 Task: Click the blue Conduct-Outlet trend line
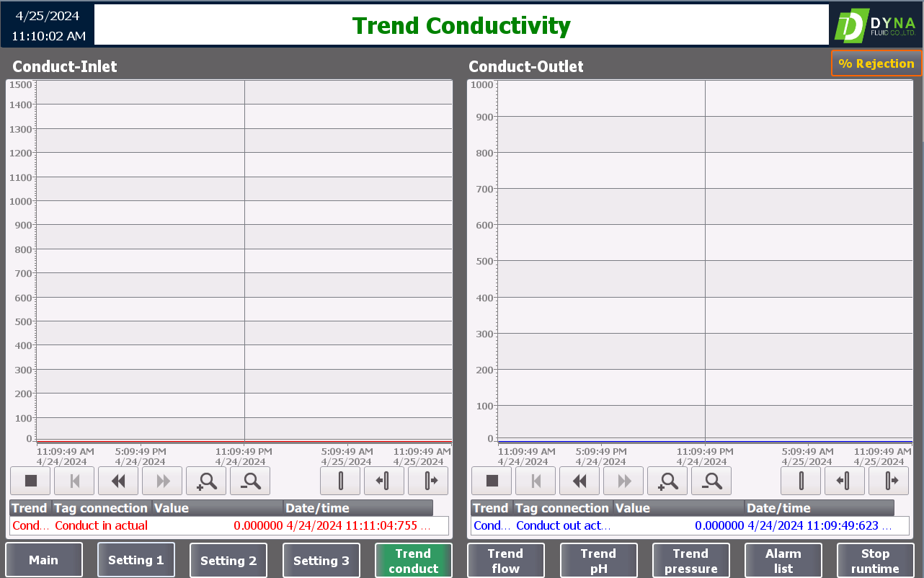click(x=705, y=442)
